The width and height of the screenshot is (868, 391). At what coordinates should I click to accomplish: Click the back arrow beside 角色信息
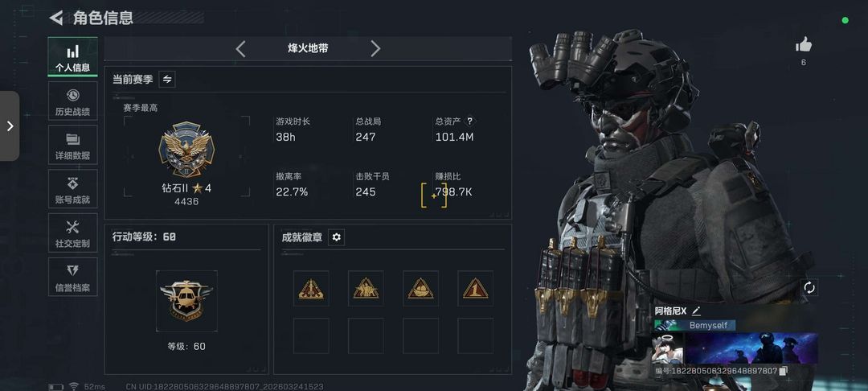click(x=56, y=18)
